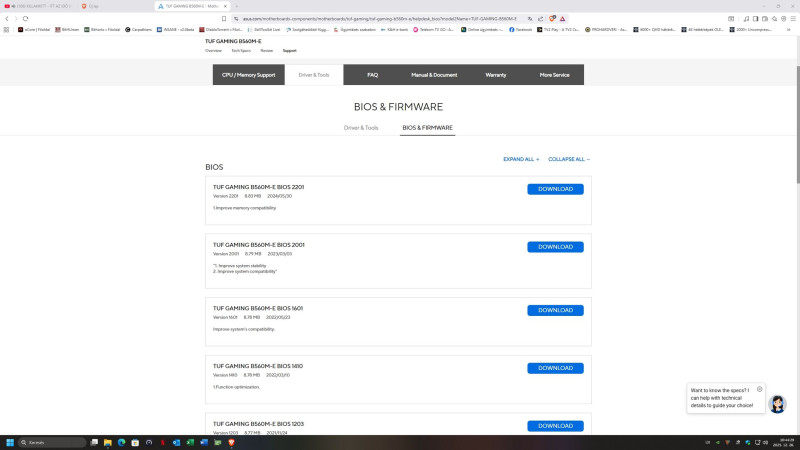Click the TUF GAMING B560M-E BIOS 1601 title
The height and width of the screenshot is (450, 800).
tap(258, 308)
